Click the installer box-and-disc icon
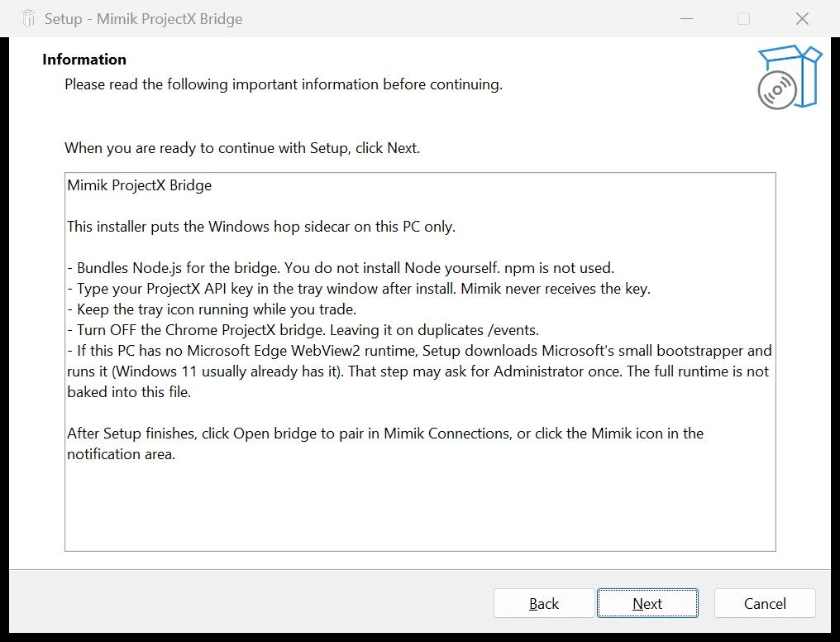This screenshot has height=642, width=840. (x=789, y=77)
